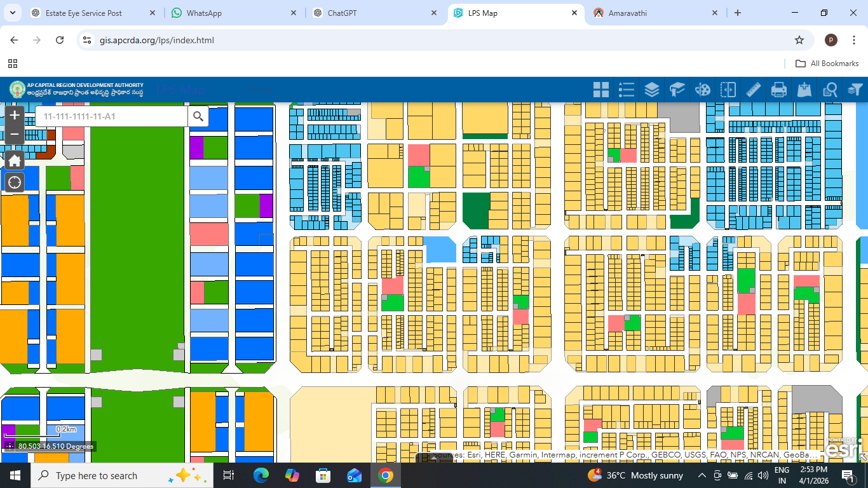The width and height of the screenshot is (868, 488).
Task: Bookmark this page with the star icon
Action: click(x=799, y=40)
